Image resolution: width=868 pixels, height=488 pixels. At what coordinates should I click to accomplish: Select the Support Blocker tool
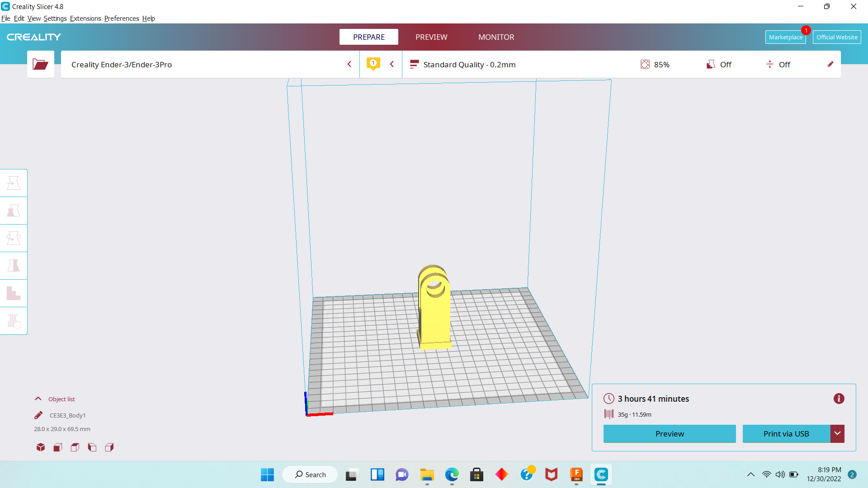(14, 321)
